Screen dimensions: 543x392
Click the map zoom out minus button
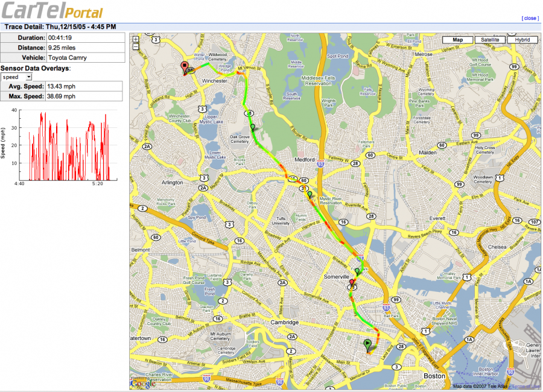coord(136,47)
